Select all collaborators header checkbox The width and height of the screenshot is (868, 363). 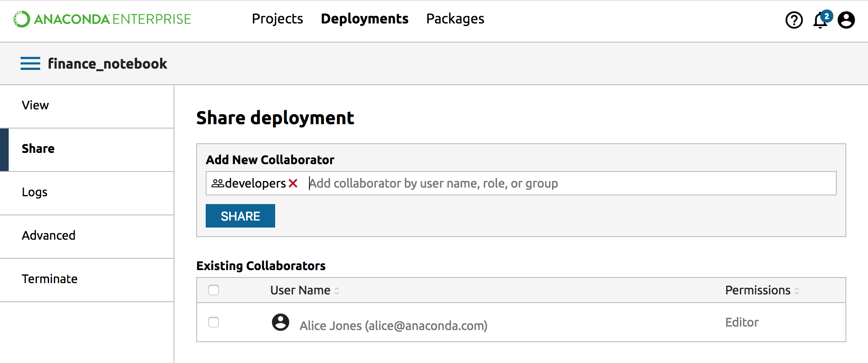click(x=214, y=290)
